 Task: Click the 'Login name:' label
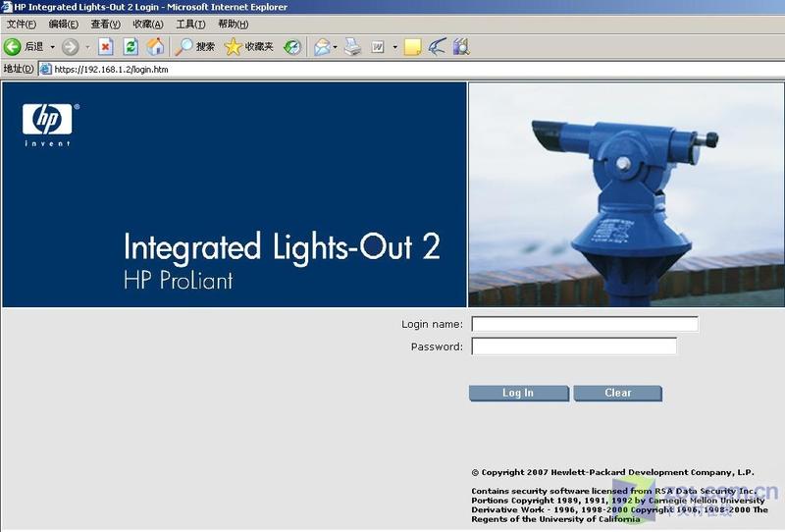coord(432,324)
